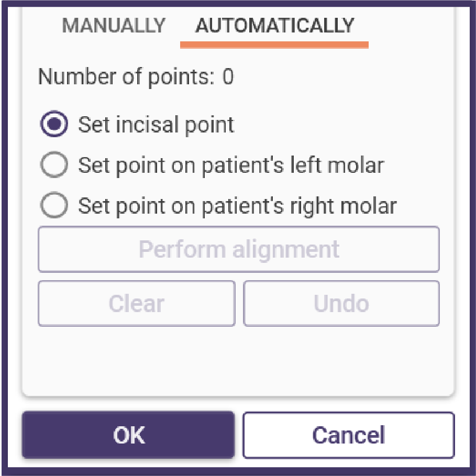Click the empty panel area below Undo

341,360
